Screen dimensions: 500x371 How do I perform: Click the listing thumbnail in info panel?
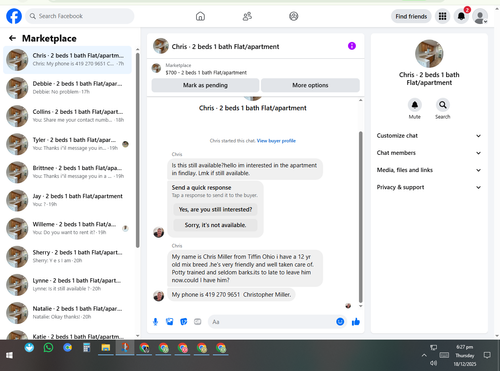tap(429, 54)
